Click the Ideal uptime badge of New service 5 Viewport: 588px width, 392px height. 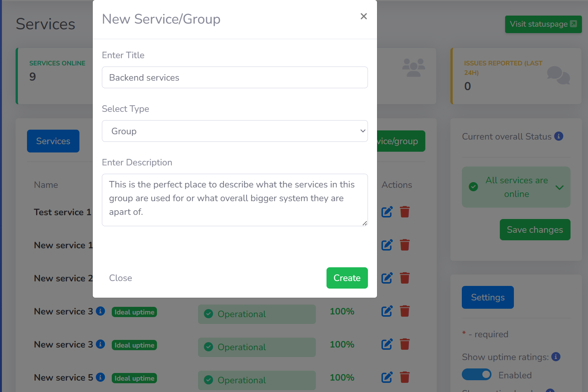tap(134, 378)
